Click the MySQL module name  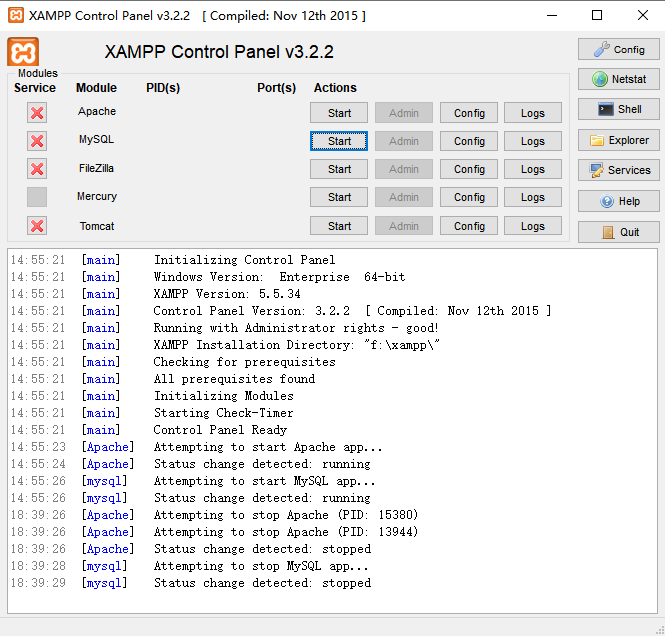96,139
